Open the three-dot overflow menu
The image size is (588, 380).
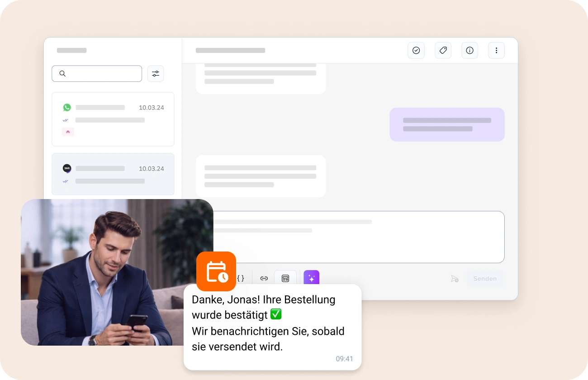pyautogui.click(x=496, y=50)
